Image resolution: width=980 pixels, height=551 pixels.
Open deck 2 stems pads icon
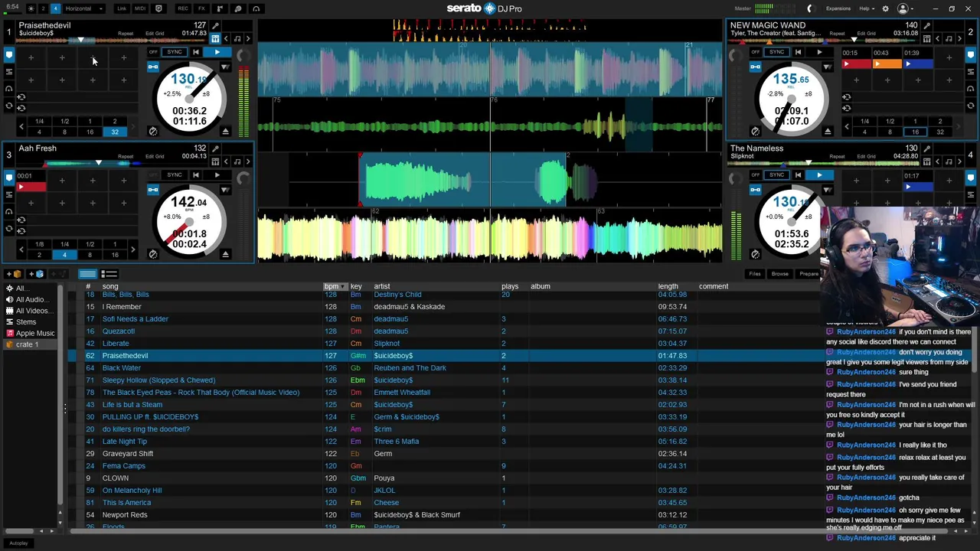(927, 39)
